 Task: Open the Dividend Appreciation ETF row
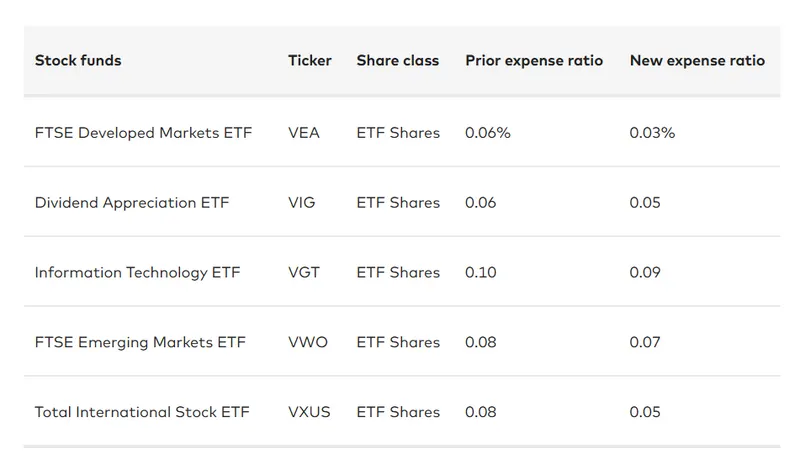[x=132, y=203]
